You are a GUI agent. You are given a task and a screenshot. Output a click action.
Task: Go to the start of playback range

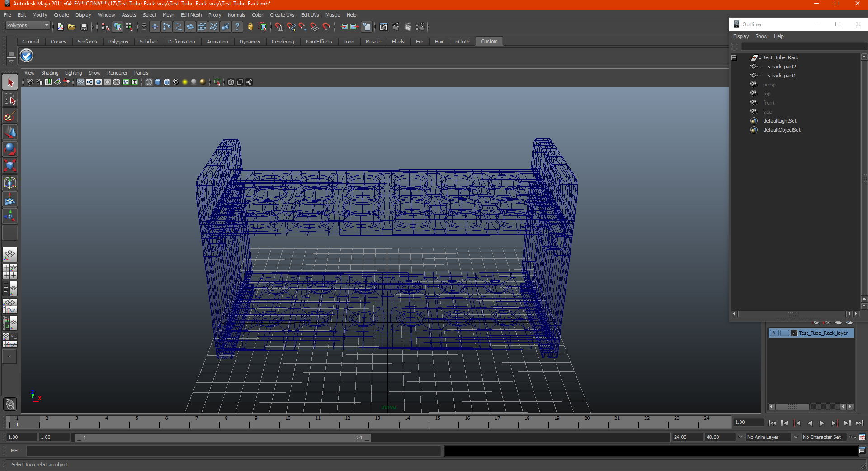tap(772, 423)
